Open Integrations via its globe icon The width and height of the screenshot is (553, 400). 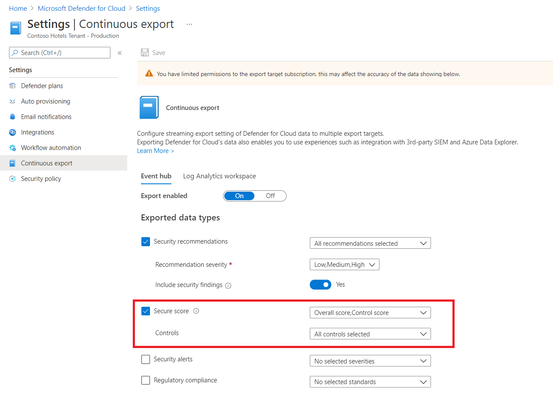point(13,132)
